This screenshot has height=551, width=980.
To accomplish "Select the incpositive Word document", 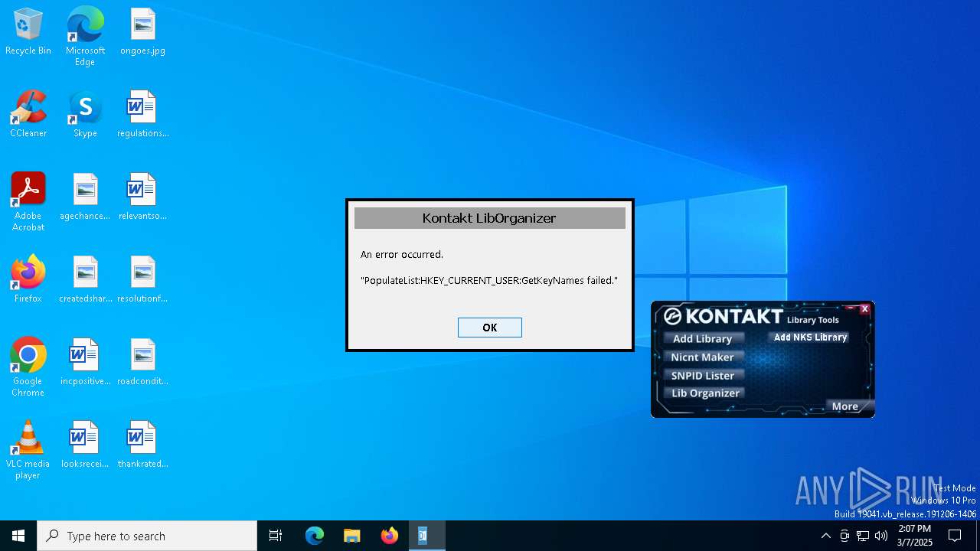I will point(85,363).
